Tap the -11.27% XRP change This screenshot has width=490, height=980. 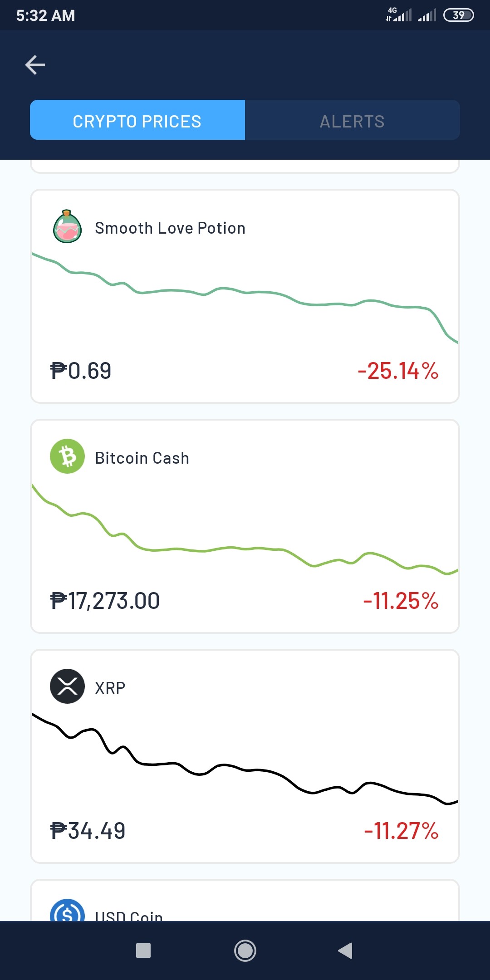click(x=401, y=831)
